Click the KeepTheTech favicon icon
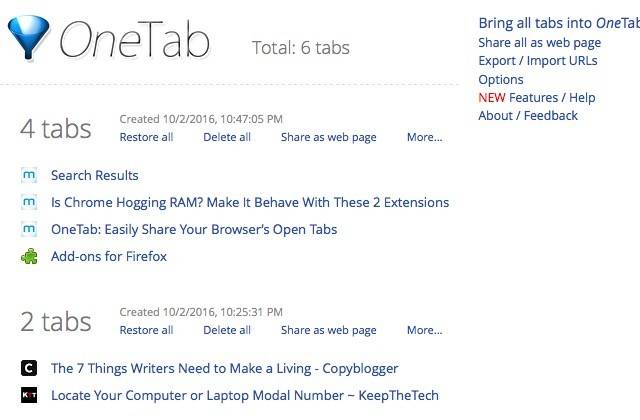 (x=29, y=396)
